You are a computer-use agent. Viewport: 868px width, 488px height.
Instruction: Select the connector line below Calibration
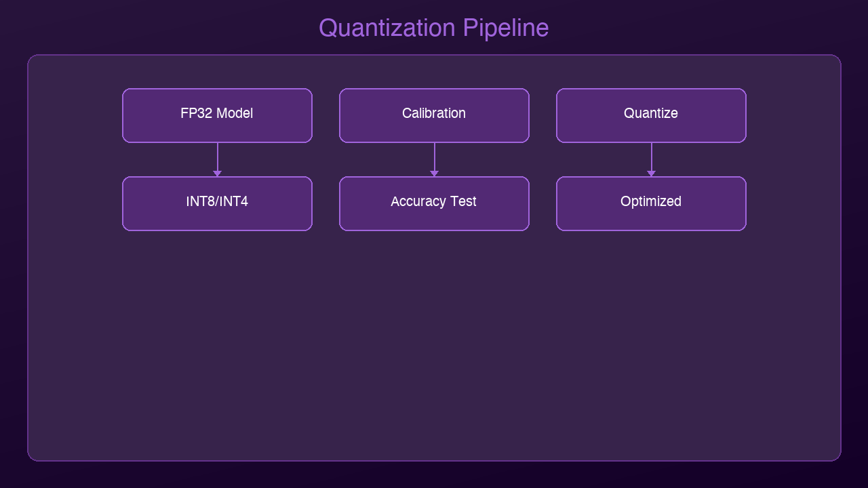tap(434, 156)
